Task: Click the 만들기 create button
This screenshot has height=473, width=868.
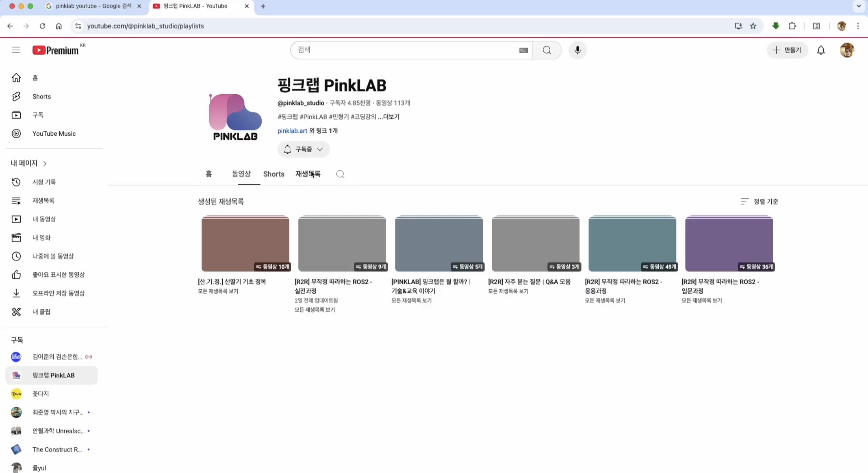Action: [787, 50]
